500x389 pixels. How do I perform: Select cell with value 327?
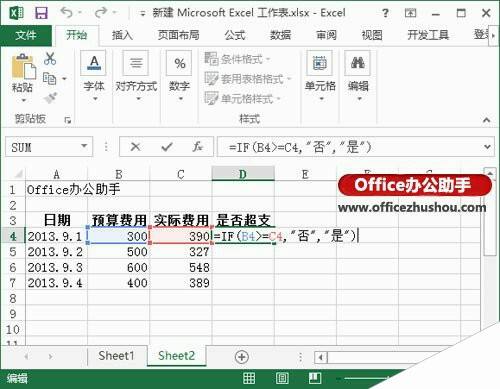(x=181, y=252)
